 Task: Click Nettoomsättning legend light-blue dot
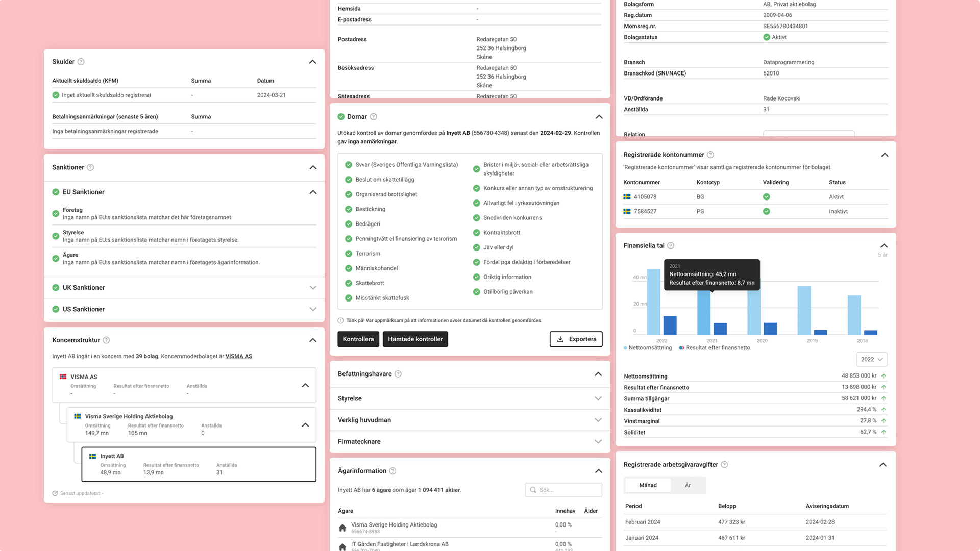pos(625,348)
